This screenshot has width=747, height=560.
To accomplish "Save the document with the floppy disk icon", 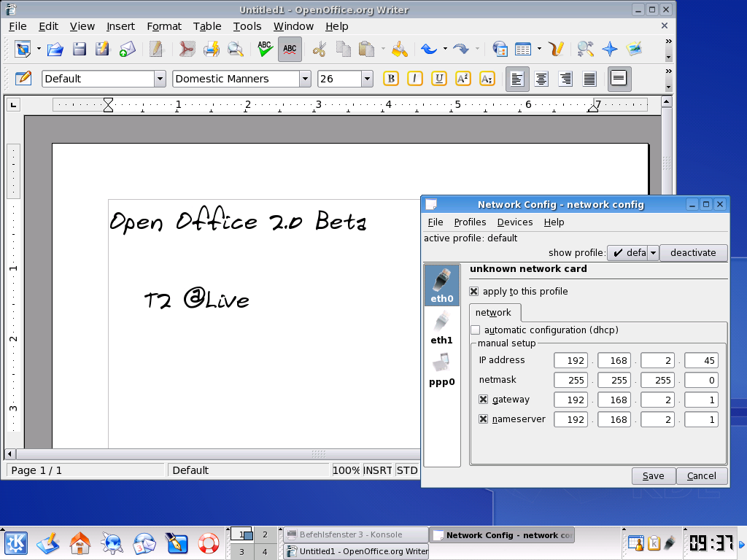I will pyautogui.click(x=79, y=49).
